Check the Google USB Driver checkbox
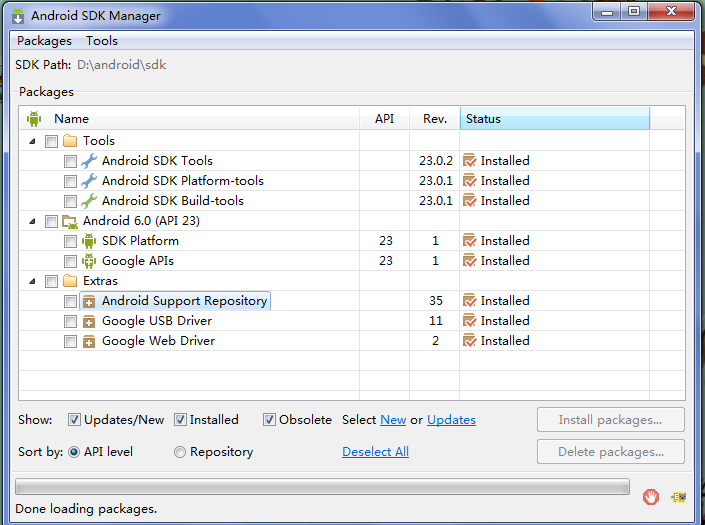 click(x=70, y=321)
